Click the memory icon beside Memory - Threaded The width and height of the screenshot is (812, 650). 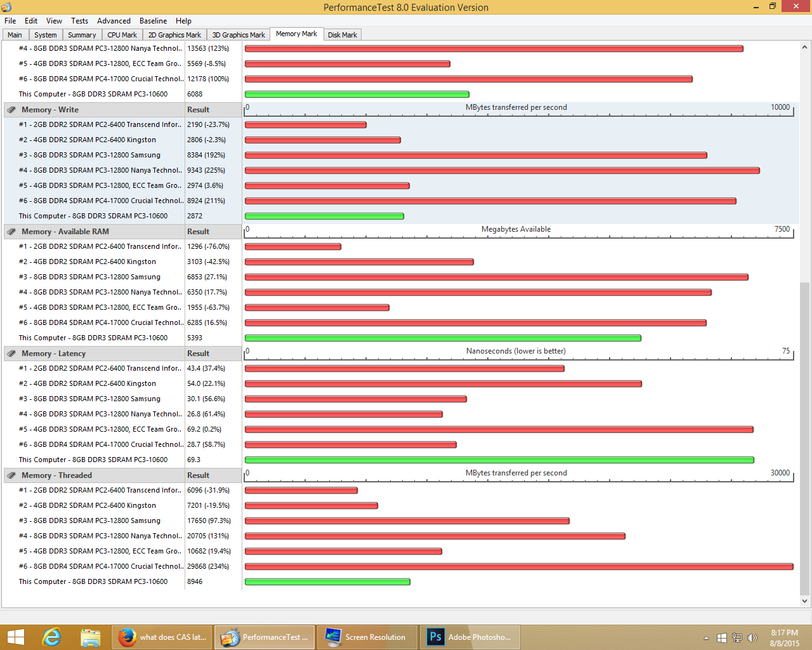click(11, 475)
